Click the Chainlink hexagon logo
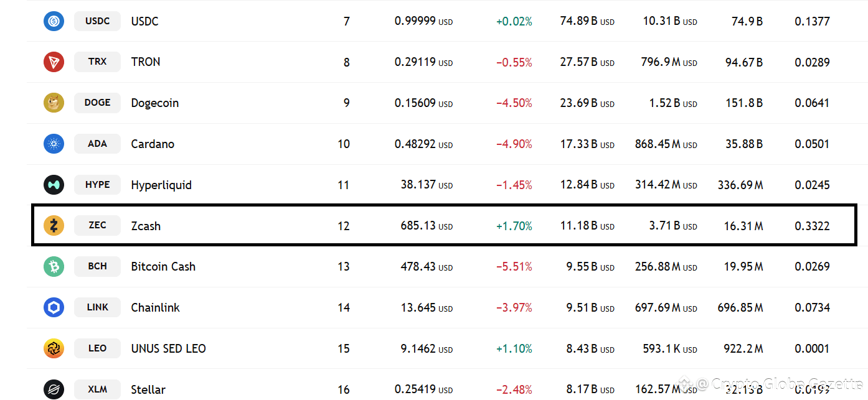Image resolution: width=868 pixels, height=400 pixels. coord(54,307)
